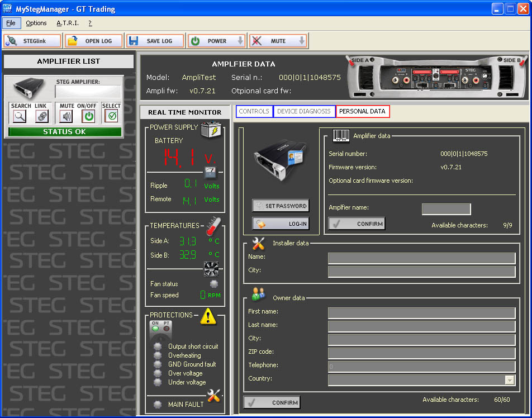Click the fan icon
Image resolution: width=532 pixels, height=418 pixels.
[211, 269]
